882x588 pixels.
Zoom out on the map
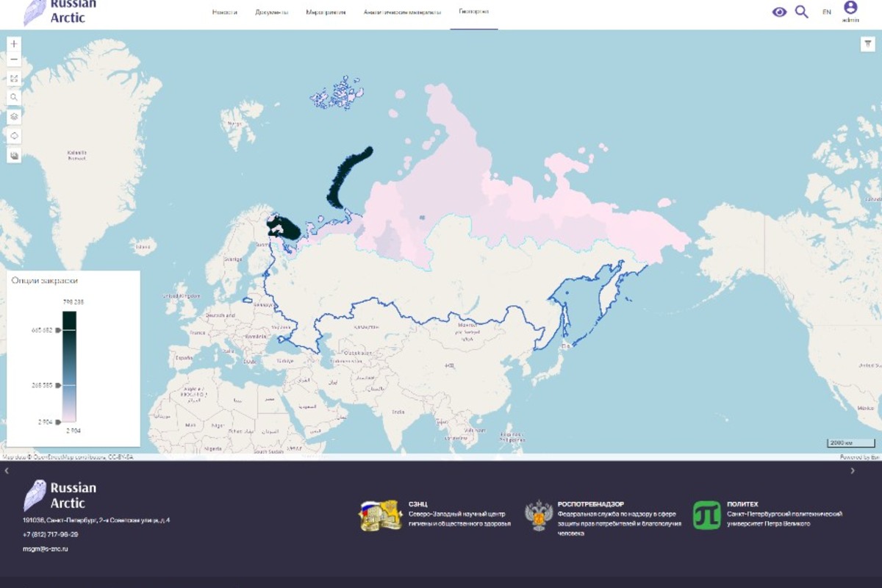click(x=14, y=60)
